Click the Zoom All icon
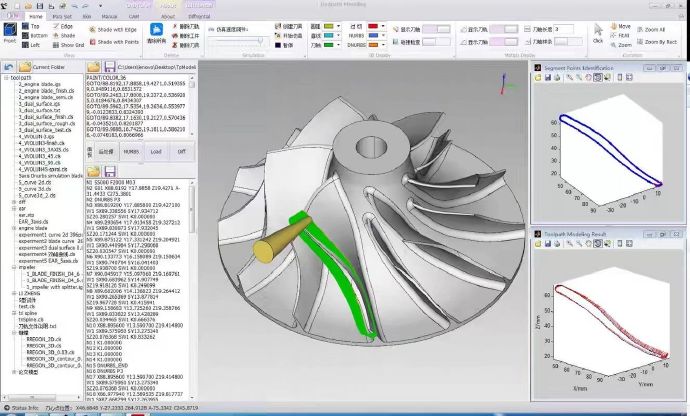The width and height of the screenshot is (690, 416). coord(639,31)
